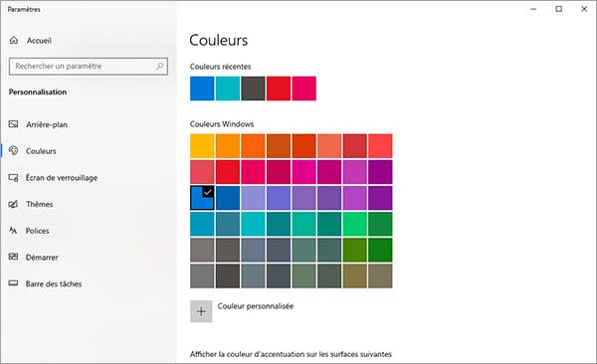Click the Arrière-plan picture icon
The width and height of the screenshot is (597, 364).
click(13, 124)
